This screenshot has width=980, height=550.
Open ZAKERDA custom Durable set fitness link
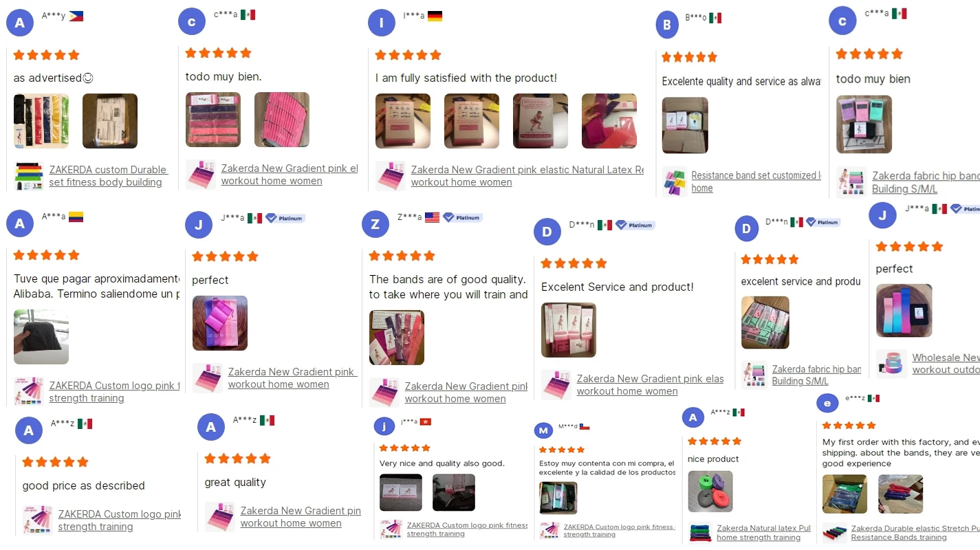108,176
